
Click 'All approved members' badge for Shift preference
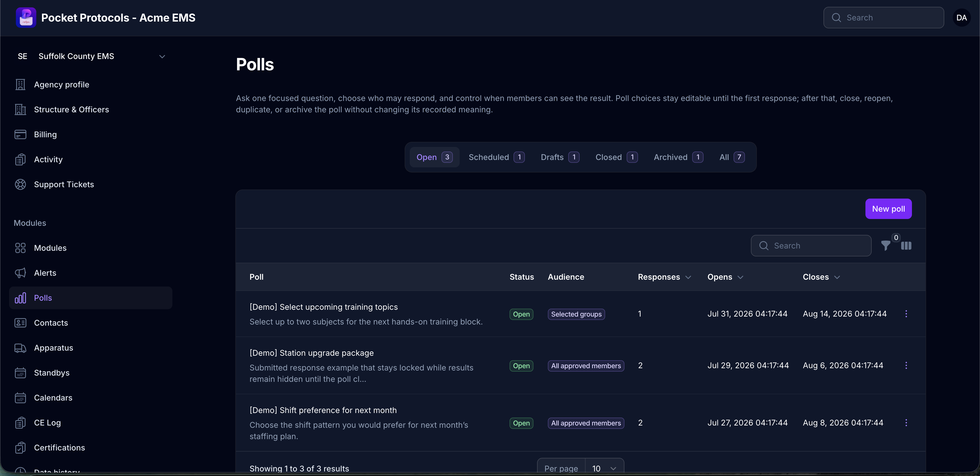(x=586, y=423)
